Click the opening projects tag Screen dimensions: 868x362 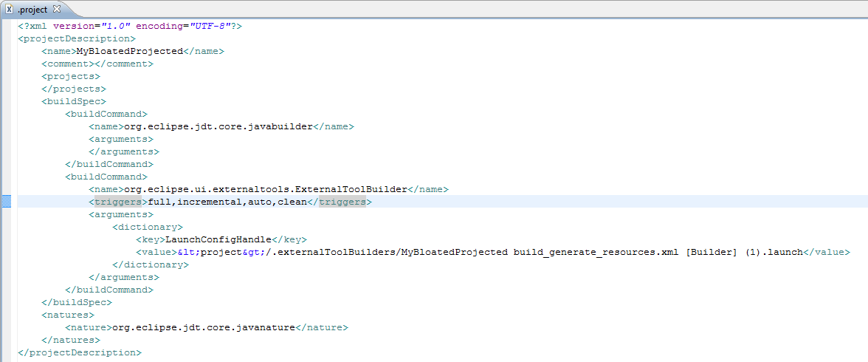[71, 76]
